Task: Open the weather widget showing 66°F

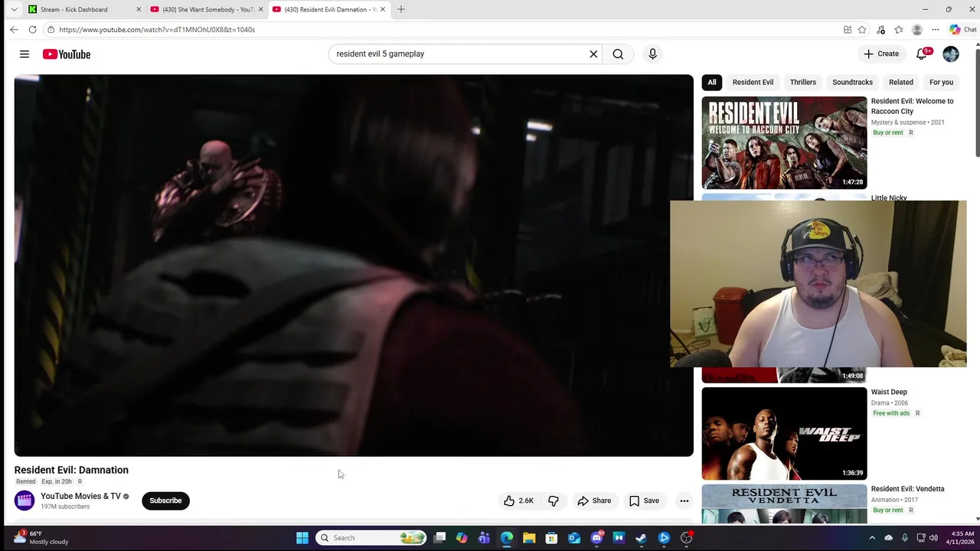Action: click(x=41, y=538)
